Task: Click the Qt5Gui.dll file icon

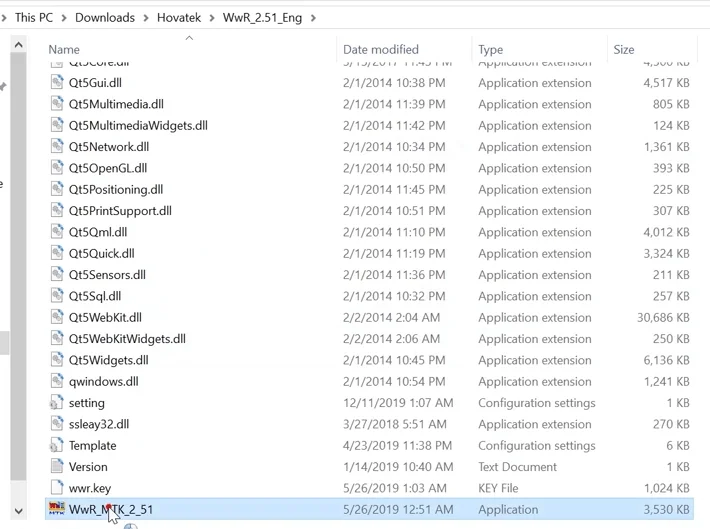Action: (x=57, y=83)
